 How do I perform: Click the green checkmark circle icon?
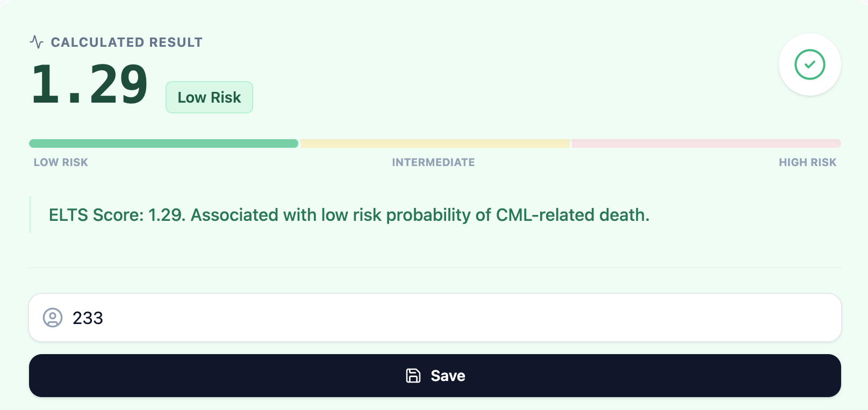tap(809, 64)
